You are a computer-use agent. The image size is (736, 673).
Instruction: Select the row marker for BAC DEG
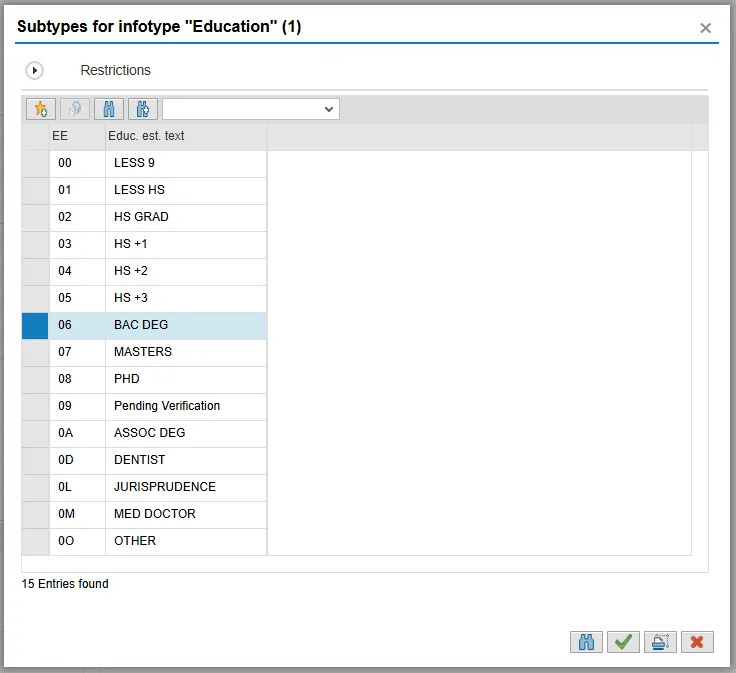coord(35,325)
